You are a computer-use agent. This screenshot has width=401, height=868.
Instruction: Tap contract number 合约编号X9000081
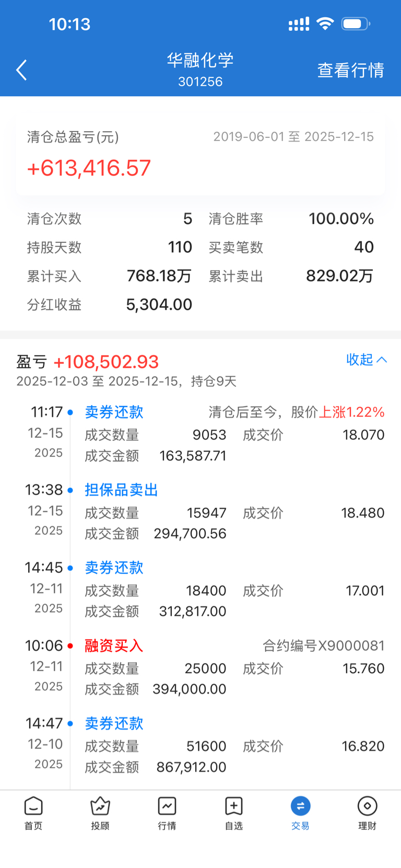pos(323,646)
